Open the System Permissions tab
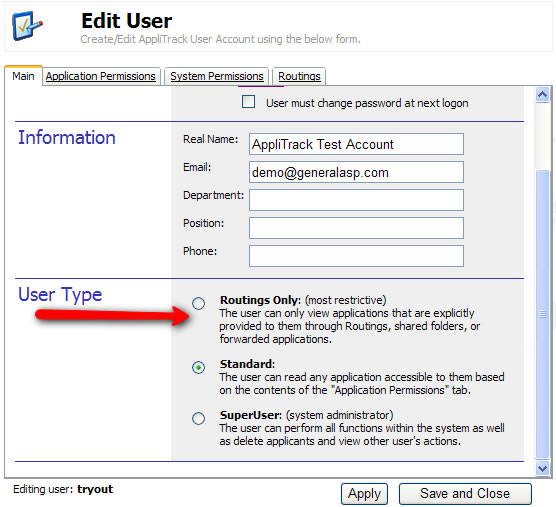The height and width of the screenshot is (507, 556). click(217, 76)
